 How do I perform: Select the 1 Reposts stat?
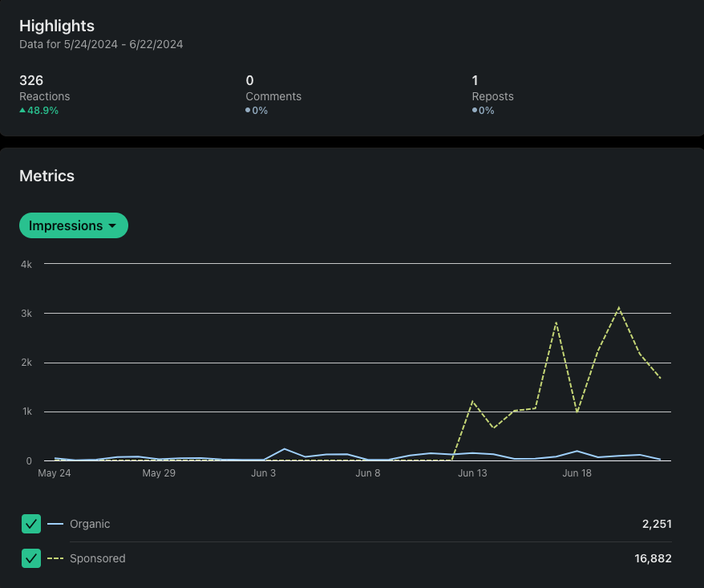(x=475, y=80)
